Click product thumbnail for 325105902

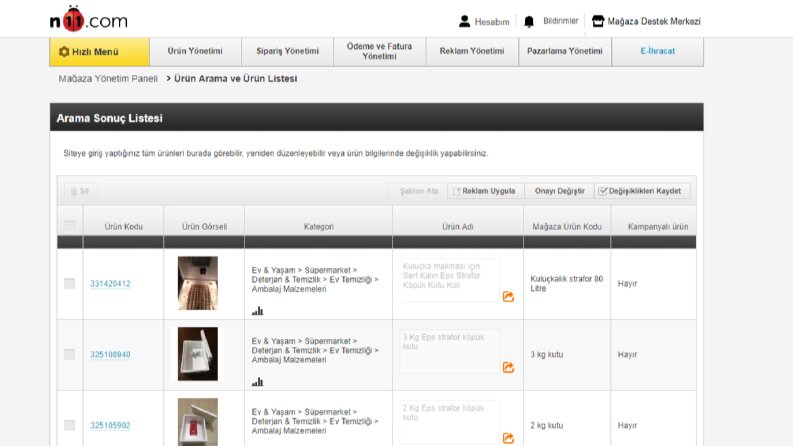(x=198, y=422)
